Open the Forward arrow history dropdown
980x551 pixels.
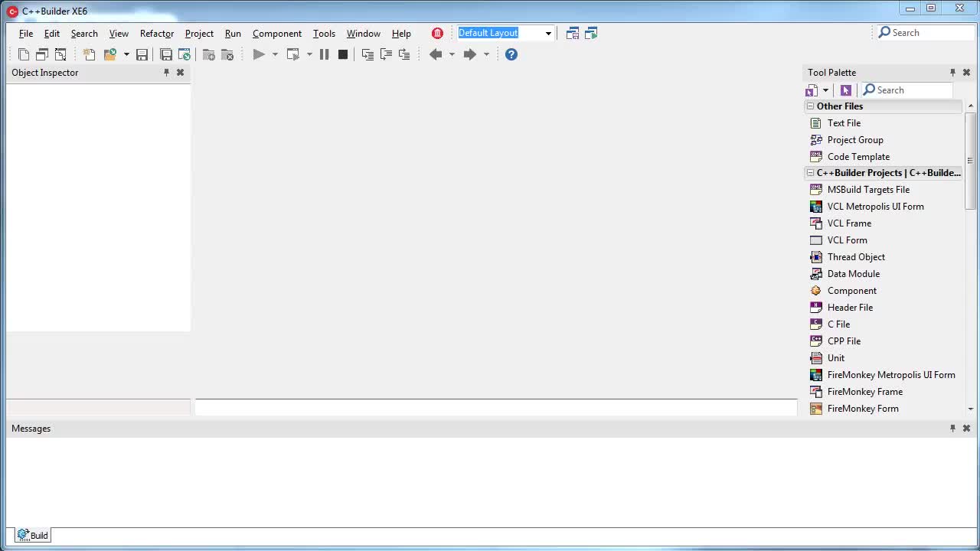[486, 54]
